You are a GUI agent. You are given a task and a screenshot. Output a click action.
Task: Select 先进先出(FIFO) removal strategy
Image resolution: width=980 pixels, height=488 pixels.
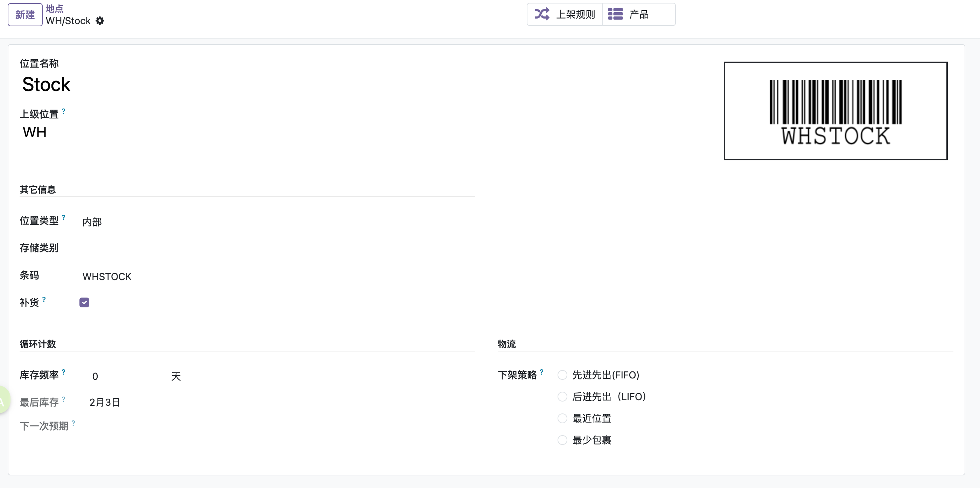pos(562,375)
